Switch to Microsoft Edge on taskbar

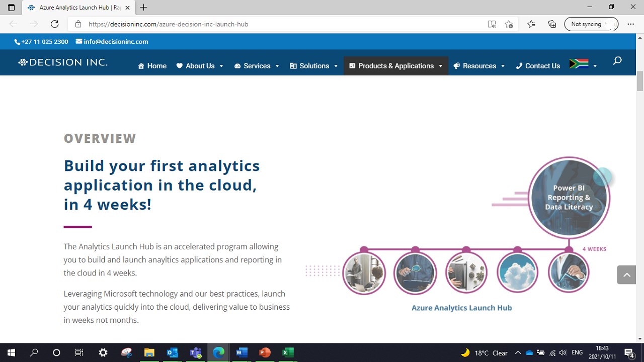pos(218,352)
